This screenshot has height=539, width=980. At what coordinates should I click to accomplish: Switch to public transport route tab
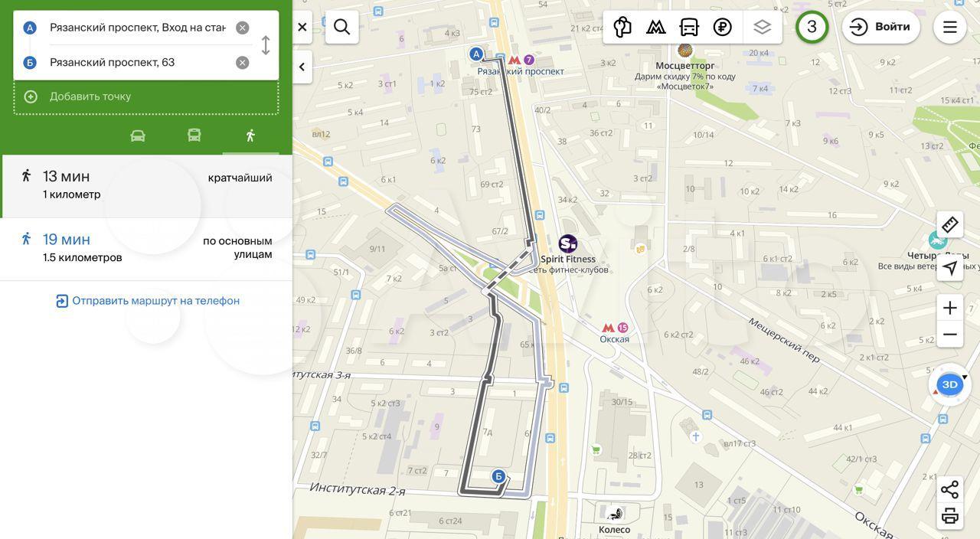[194, 136]
